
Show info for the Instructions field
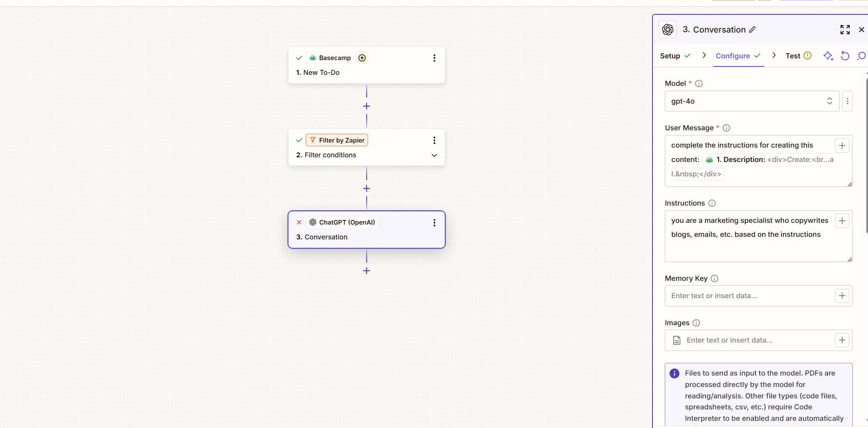pos(712,203)
